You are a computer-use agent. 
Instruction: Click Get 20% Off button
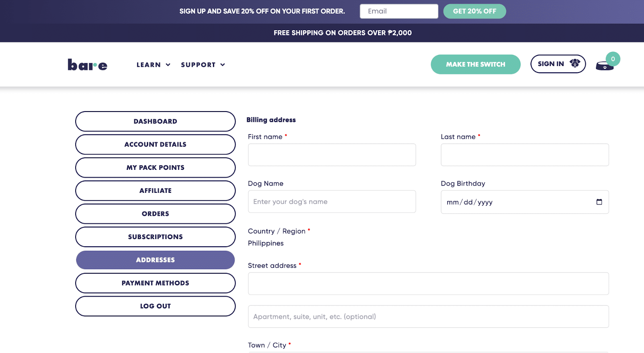[x=474, y=11]
